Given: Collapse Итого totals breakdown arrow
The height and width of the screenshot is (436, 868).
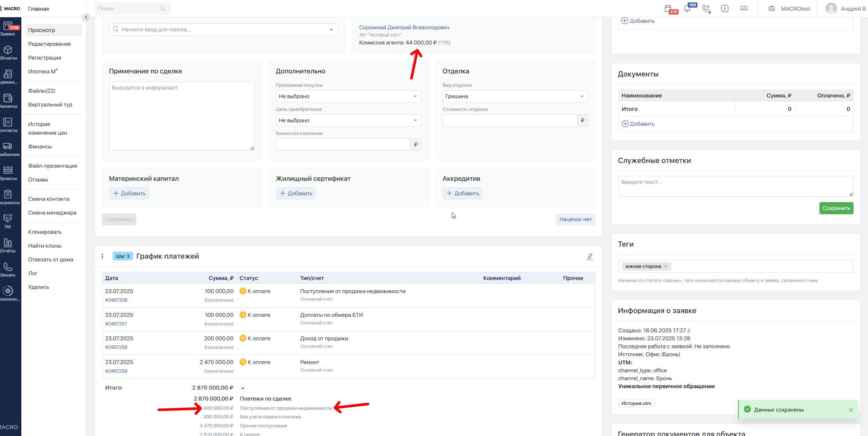Looking at the screenshot, I should (x=243, y=388).
